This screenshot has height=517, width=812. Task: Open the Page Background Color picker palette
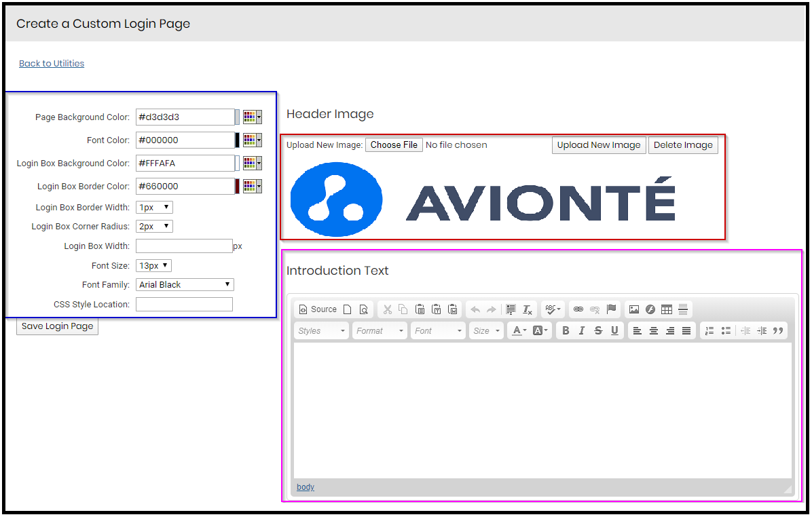252,117
